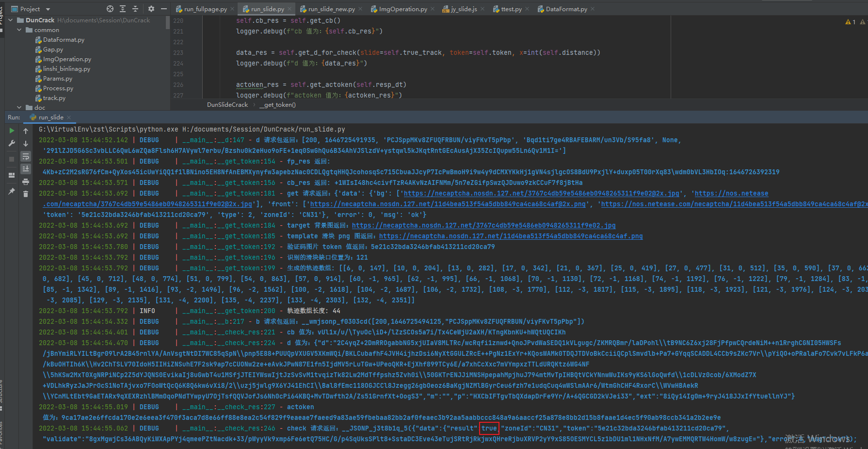
Task: Open the template slider .png link
Action: point(511,236)
